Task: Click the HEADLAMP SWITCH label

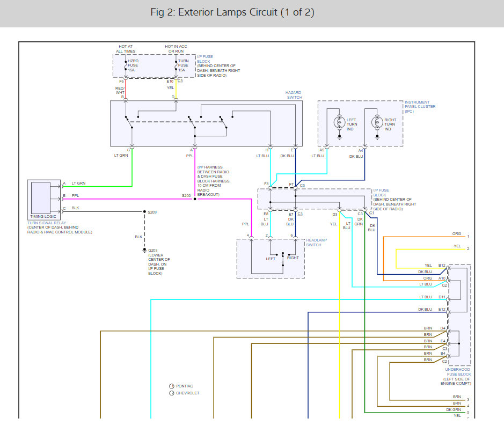Action: 316,243
